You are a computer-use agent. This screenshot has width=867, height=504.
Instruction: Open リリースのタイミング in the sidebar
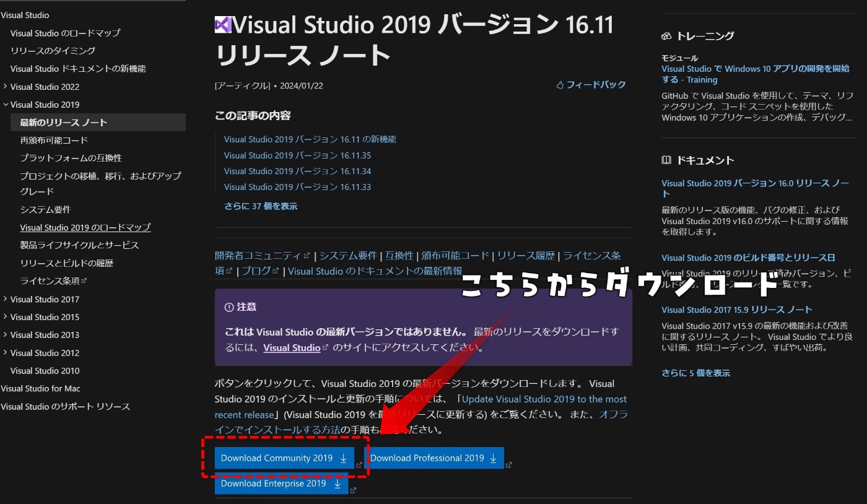click(x=53, y=51)
